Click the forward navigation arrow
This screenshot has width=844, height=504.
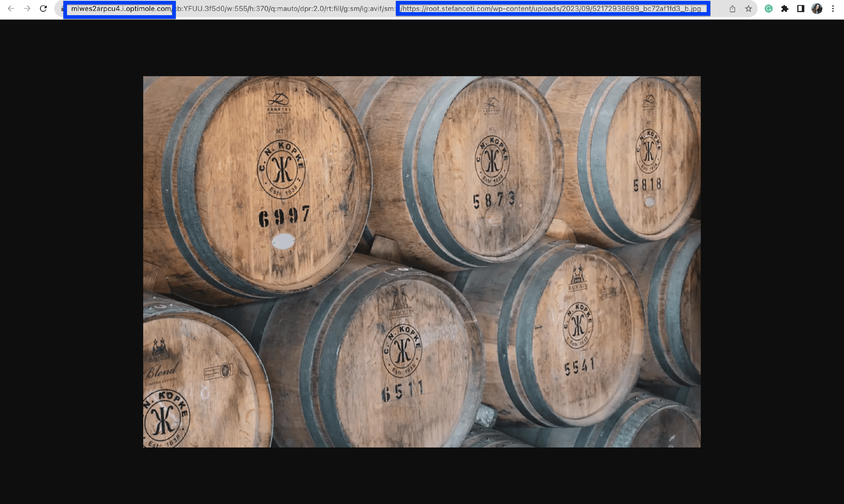[27, 9]
